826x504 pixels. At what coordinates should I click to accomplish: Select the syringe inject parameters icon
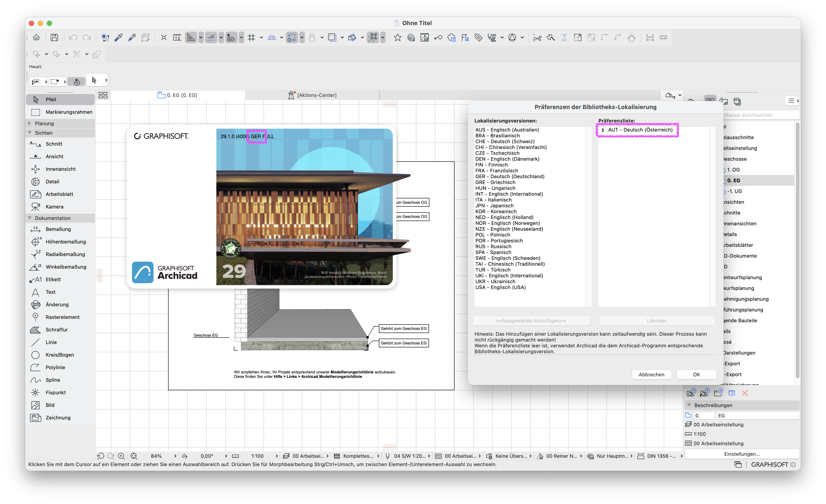[132, 37]
